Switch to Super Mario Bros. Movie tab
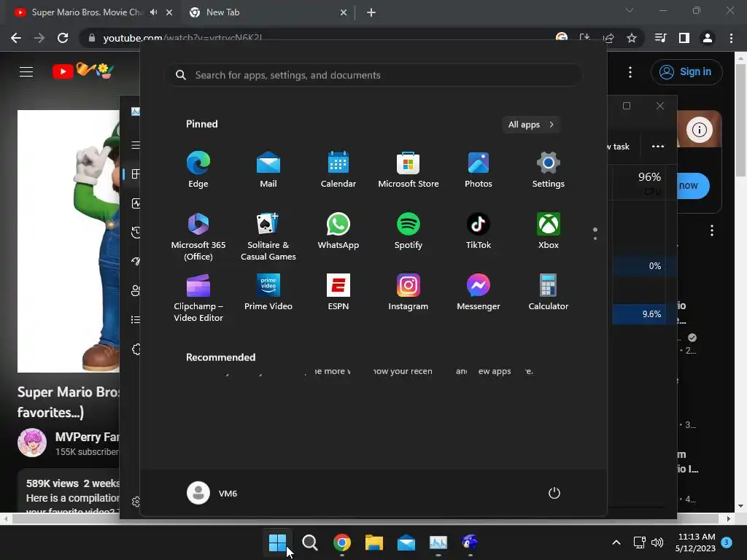The width and height of the screenshot is (747, 560). pyautogui.click(x=87, y=12)
